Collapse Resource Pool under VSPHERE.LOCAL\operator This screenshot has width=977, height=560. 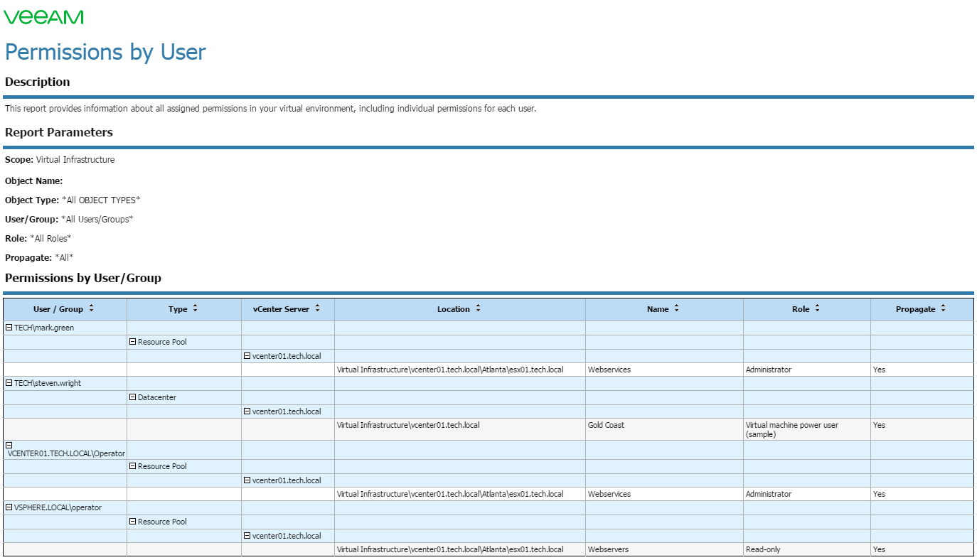pyautogui.click(x=133, y=521)
